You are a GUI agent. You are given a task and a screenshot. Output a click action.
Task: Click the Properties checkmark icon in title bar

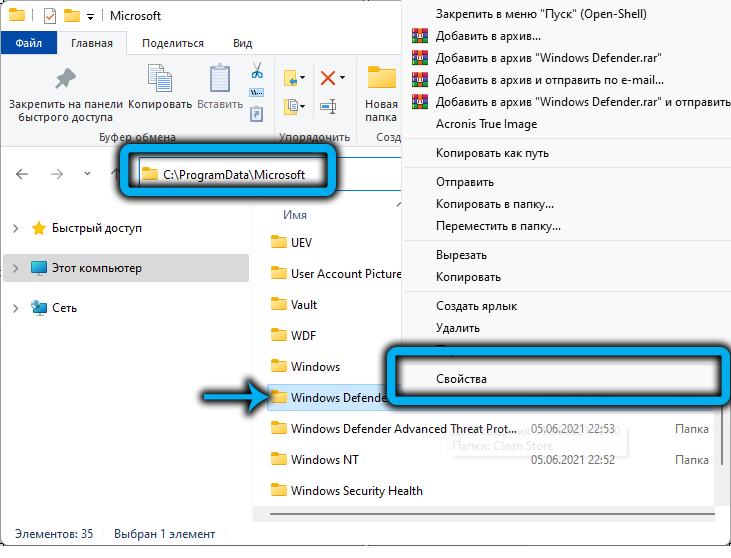pos(50,16)
